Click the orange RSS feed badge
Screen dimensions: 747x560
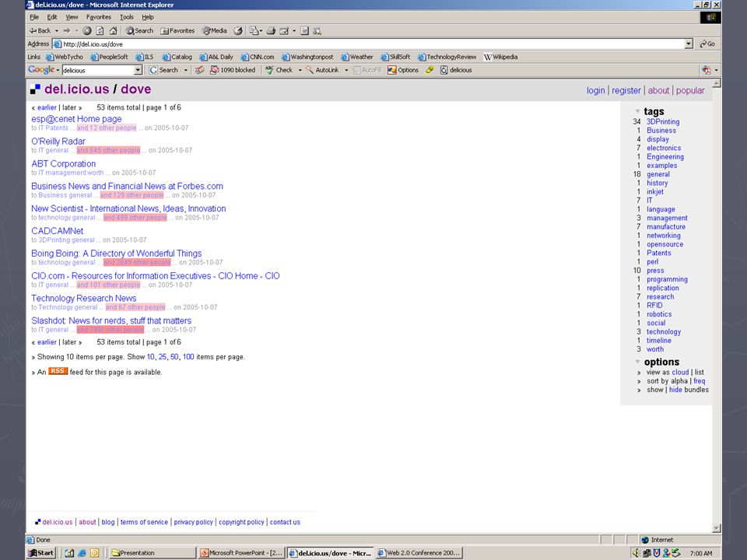click(58, 371)
